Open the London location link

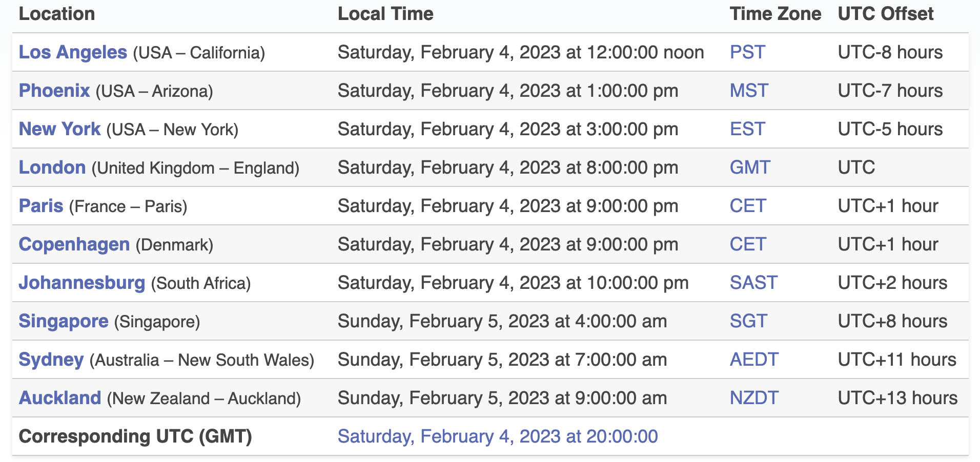[x=52, y=167]
